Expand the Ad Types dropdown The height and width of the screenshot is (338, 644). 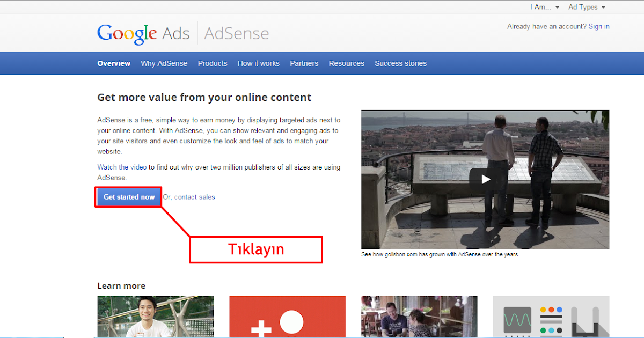587,7
